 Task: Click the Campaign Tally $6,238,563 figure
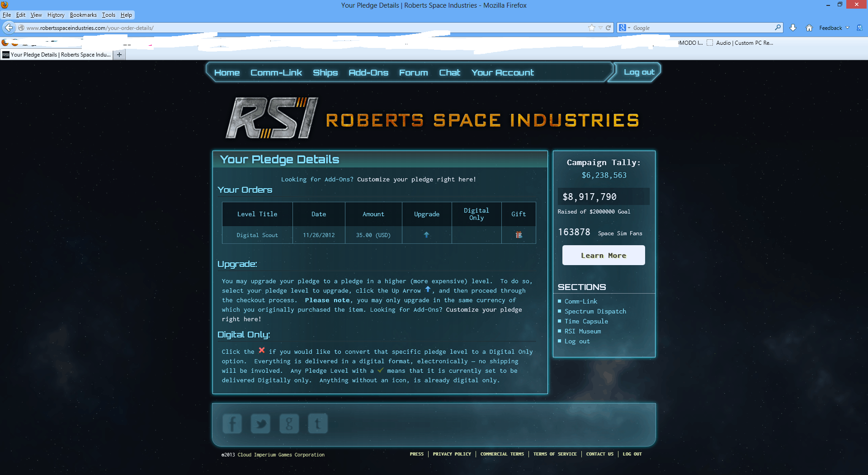coord(604,175)
